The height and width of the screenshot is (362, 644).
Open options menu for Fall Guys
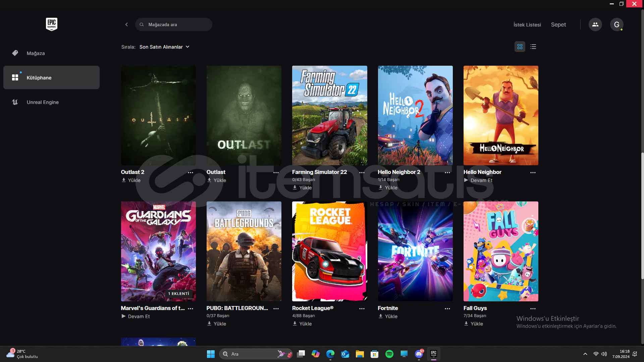[x=533, y=309]
